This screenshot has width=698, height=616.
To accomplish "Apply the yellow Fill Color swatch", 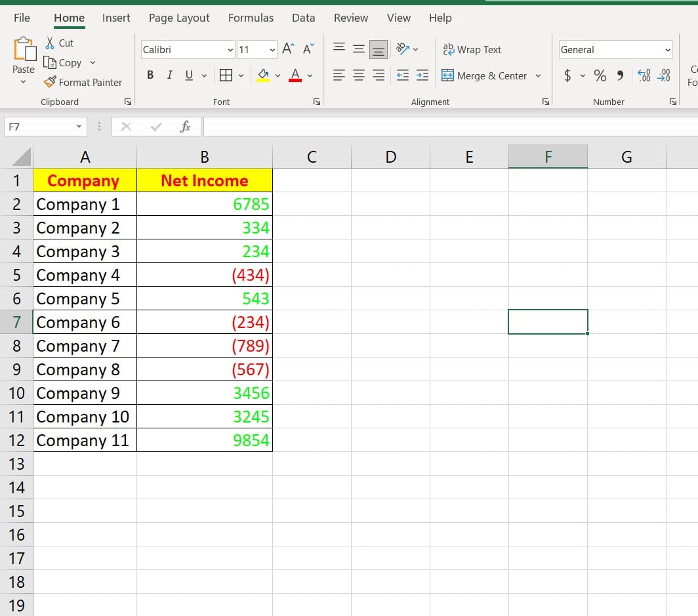I will [263, 75].
